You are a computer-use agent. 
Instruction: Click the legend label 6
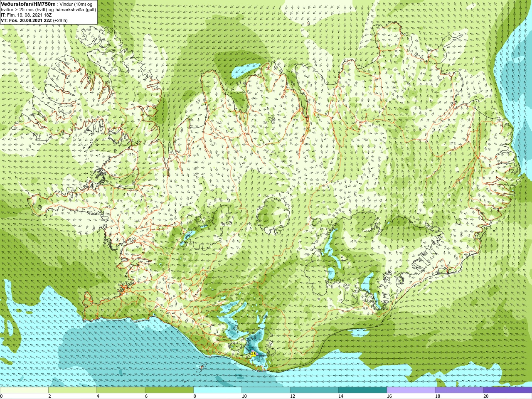pyautogui.click(x=146, y=396)
